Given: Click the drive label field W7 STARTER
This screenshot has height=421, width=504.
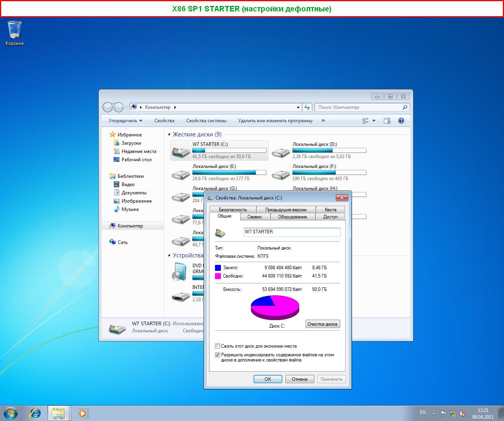Looking at the screenshot, I should click(292, 232).
